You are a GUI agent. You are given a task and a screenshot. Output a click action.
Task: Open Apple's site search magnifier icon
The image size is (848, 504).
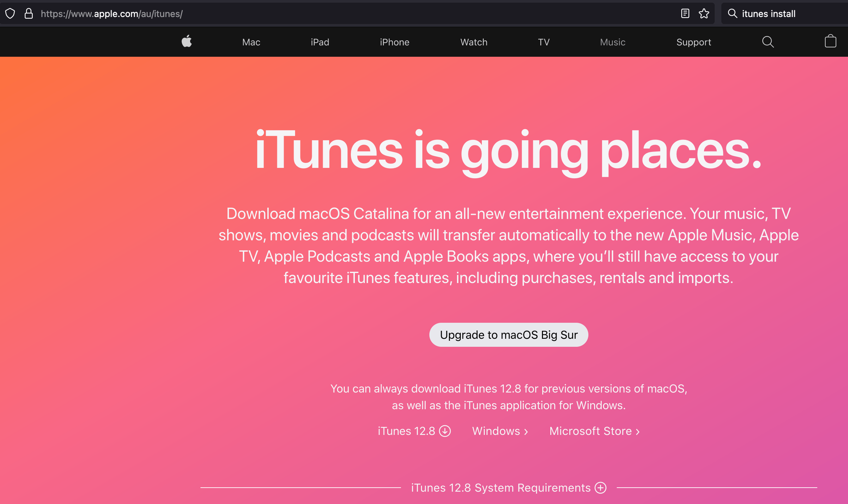(x=768, y=41)
